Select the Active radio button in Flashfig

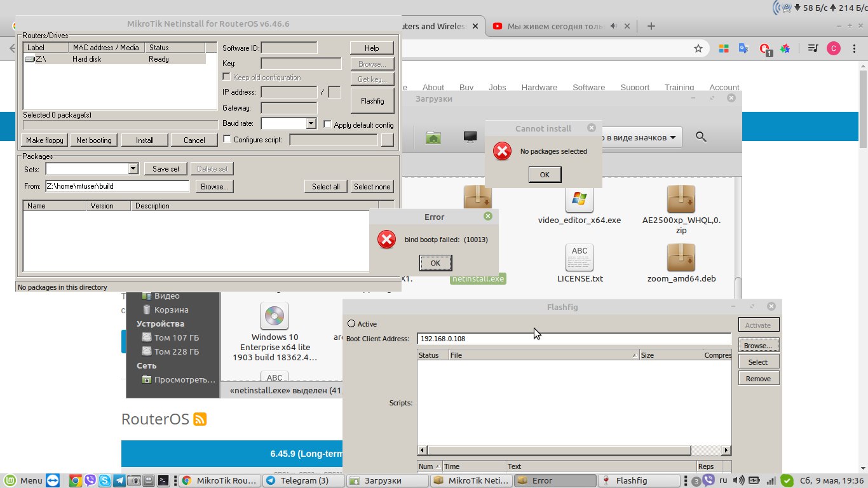[351, 323]
